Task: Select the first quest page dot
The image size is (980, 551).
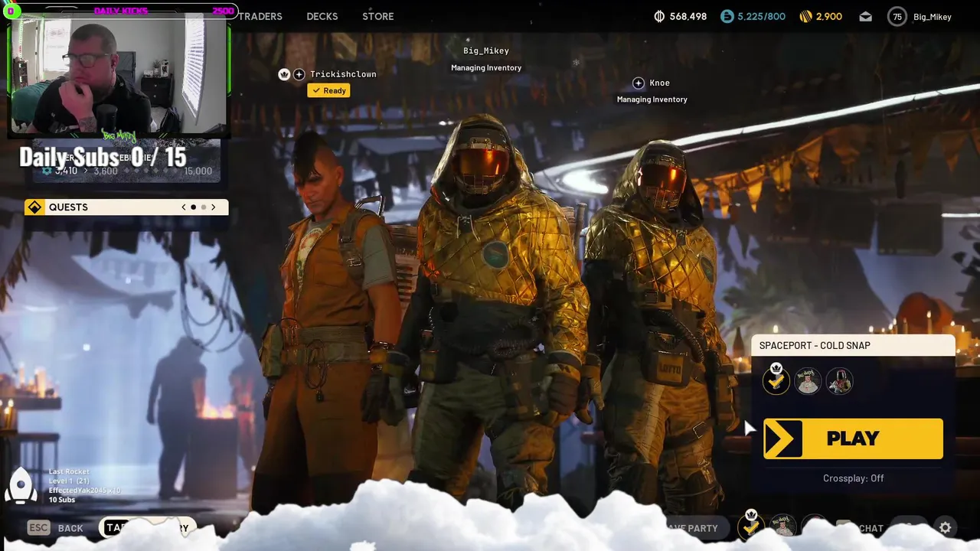Action: (194, 207)
